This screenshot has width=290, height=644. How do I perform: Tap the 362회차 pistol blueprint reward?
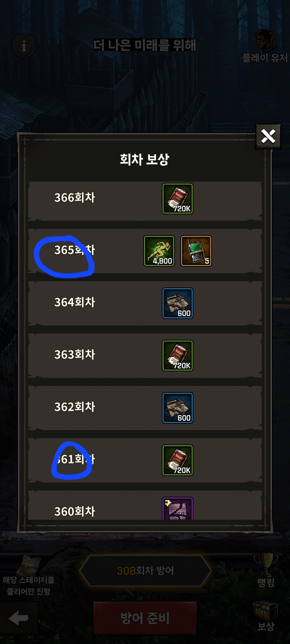click(x=177, y=408)
